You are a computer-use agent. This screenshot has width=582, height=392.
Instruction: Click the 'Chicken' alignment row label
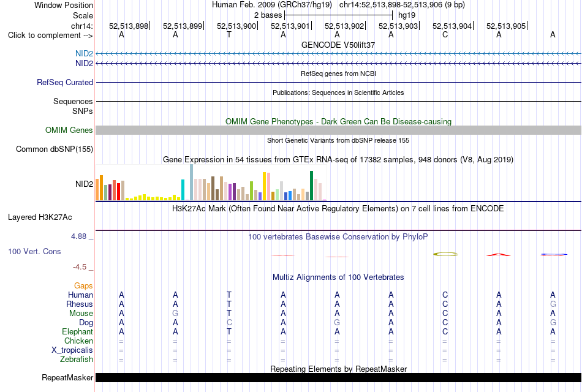(78, 341)
